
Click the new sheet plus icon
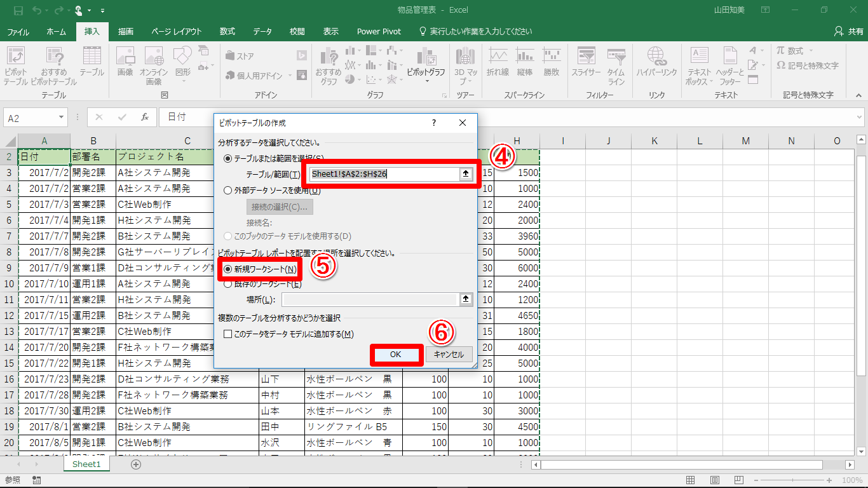[x=135, y=464]
